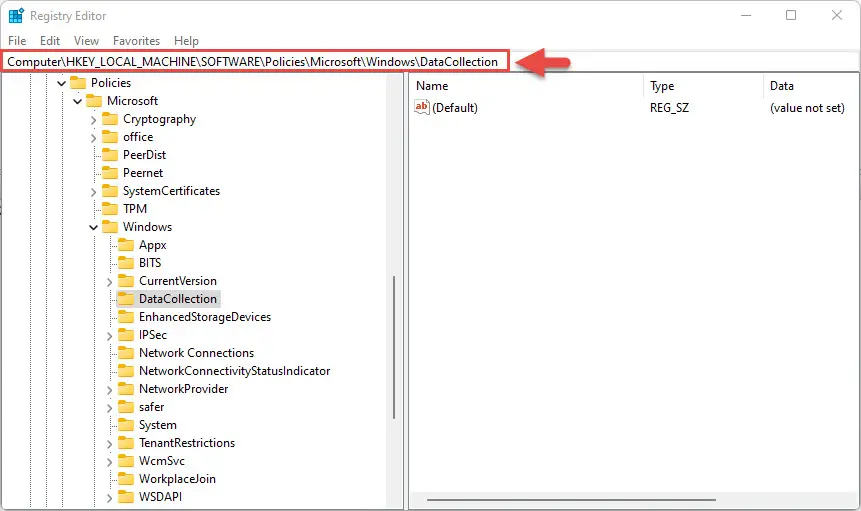
Task: Click the NetworkProvider folder icon
Action: tap(126, 389)
